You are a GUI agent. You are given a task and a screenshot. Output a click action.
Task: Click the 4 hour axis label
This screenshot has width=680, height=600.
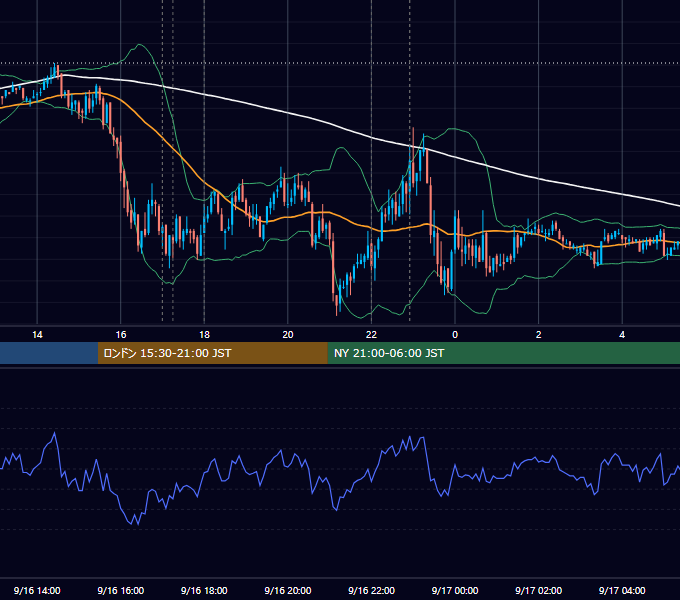[622, 335]
